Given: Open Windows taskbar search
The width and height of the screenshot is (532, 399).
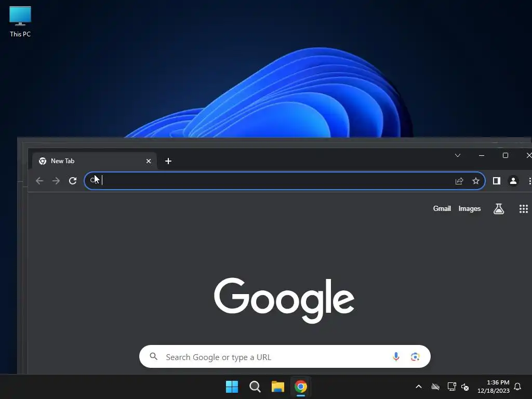Looking at the screenshot, I should coord(255,387).
